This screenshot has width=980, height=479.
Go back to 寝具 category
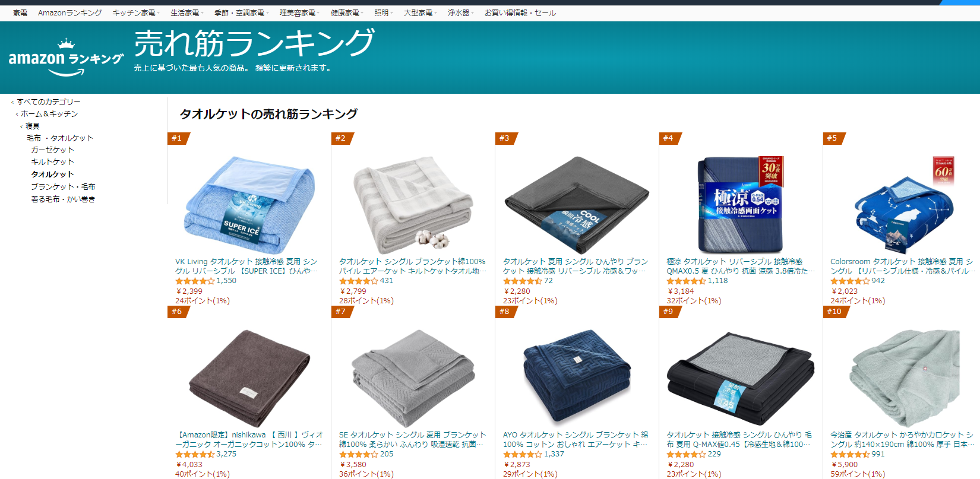(32, 126)
